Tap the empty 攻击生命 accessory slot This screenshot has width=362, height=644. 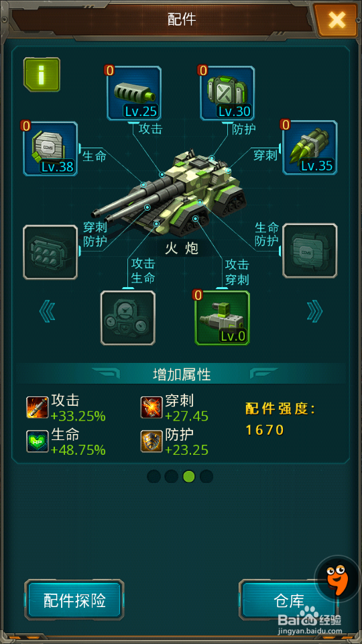click(x=128, y=318)
